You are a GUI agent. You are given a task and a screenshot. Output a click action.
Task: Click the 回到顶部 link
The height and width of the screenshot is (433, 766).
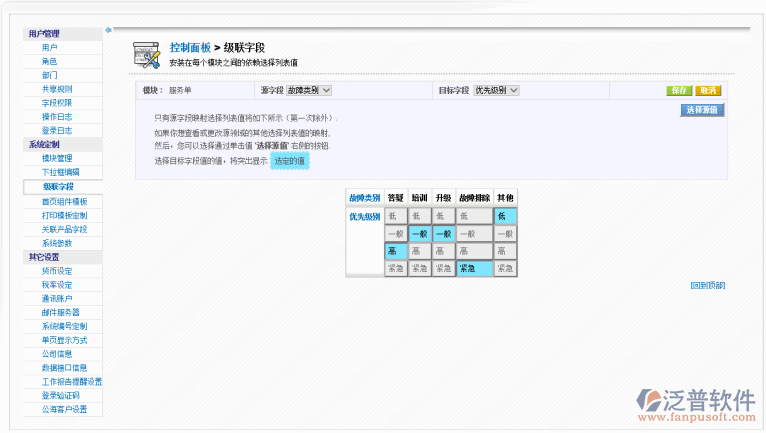[707, 285]
